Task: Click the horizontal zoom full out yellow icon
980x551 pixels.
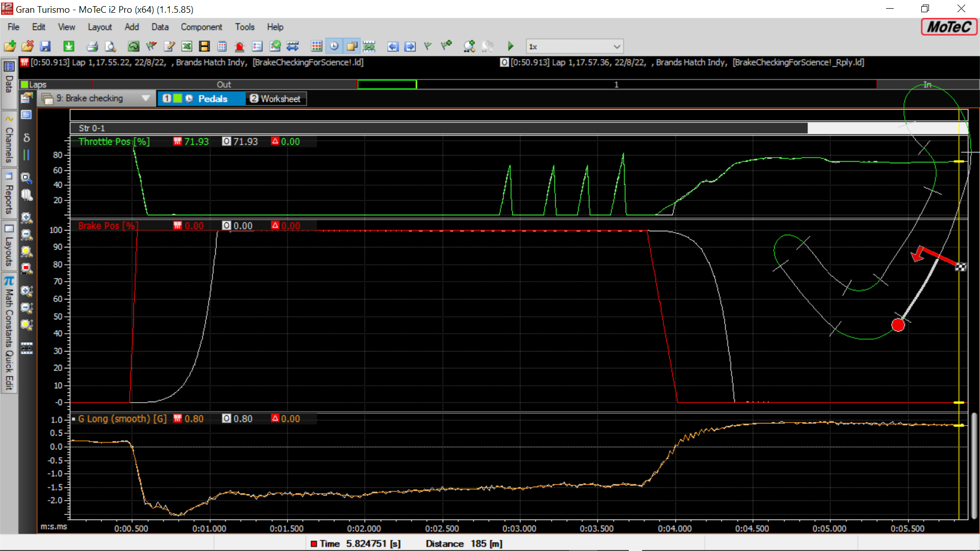Action: [x=27, y=252]
